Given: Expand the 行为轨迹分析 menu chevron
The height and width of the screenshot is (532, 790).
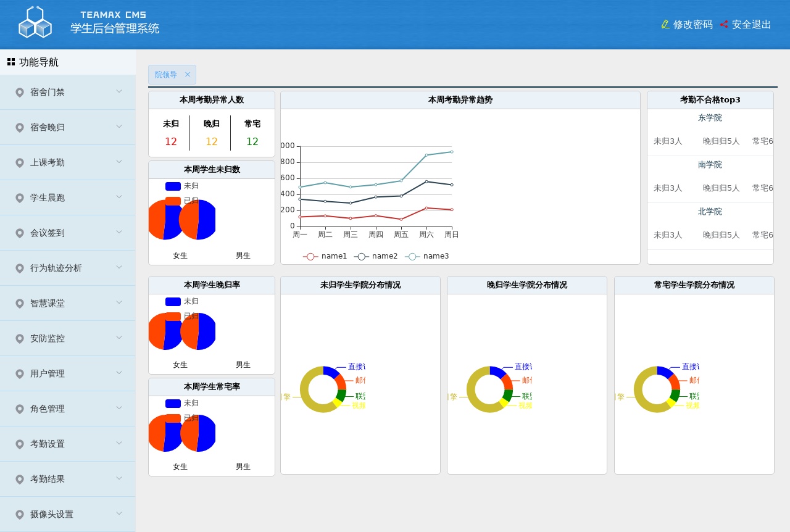Looking at the screenshot, I should [119, 267].
